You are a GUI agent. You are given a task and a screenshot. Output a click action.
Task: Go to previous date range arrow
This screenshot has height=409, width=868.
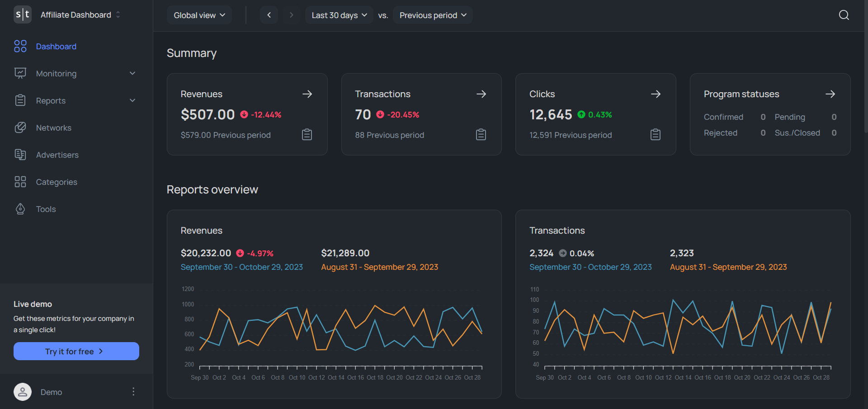(x=269, y=15)
